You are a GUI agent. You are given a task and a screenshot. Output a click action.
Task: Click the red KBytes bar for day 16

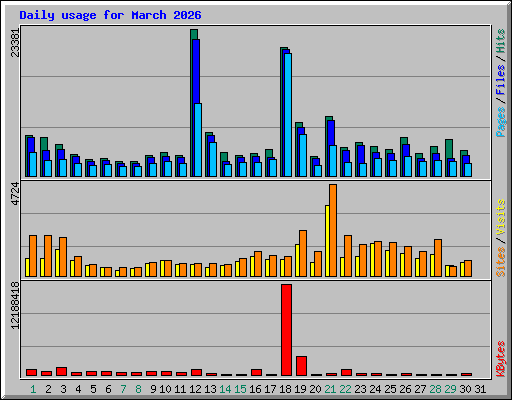[x=257, y=373]
